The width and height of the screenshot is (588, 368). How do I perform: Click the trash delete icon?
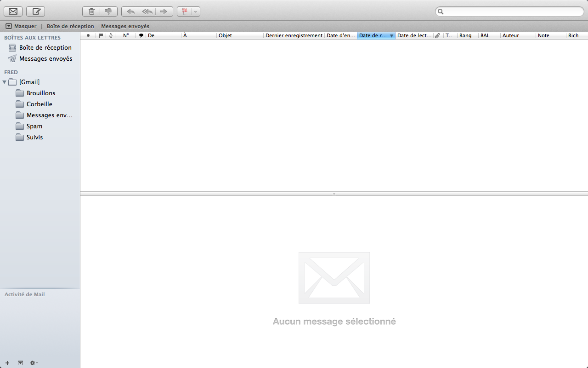point(91,11)
